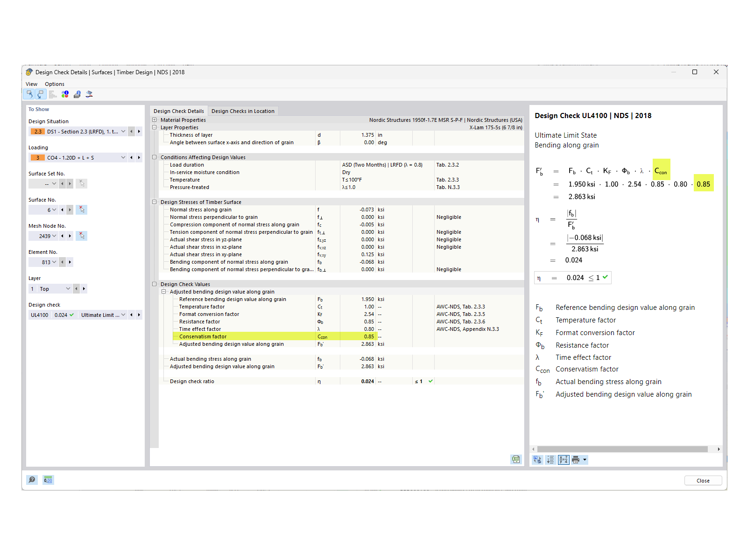Viewport: 747px width, 560px height.
Task: Go to the next Design Situation
Action: (x=139, y=132)
